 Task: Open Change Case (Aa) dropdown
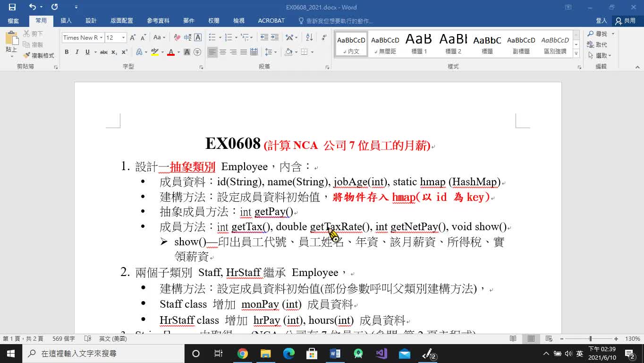tap(159, 37)
